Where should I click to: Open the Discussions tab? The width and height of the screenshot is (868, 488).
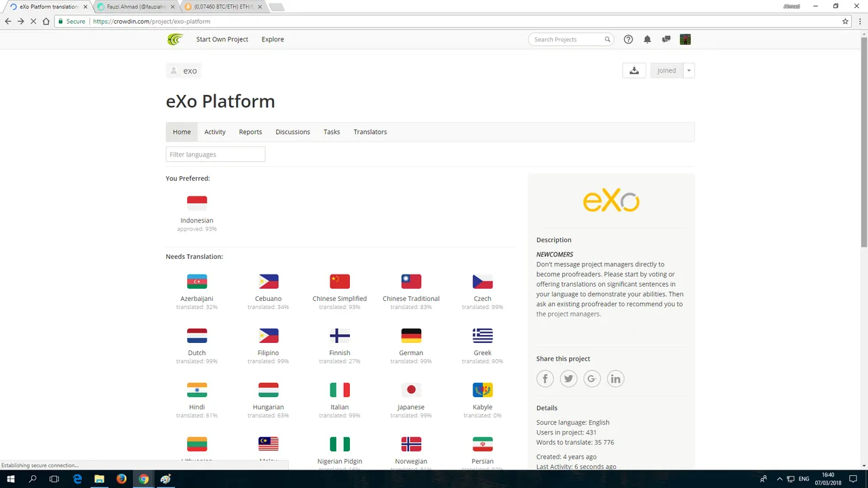coord(293,131)
